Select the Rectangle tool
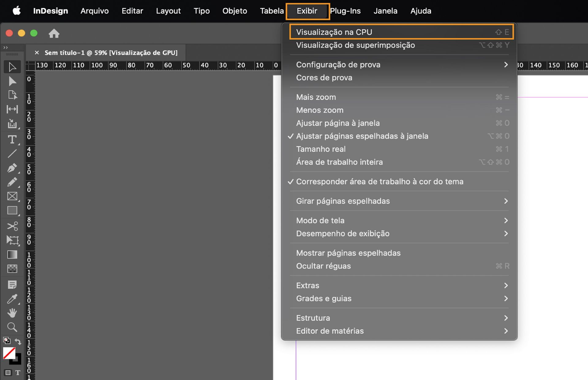Screen dimensions: 588x380 (12, 211)
